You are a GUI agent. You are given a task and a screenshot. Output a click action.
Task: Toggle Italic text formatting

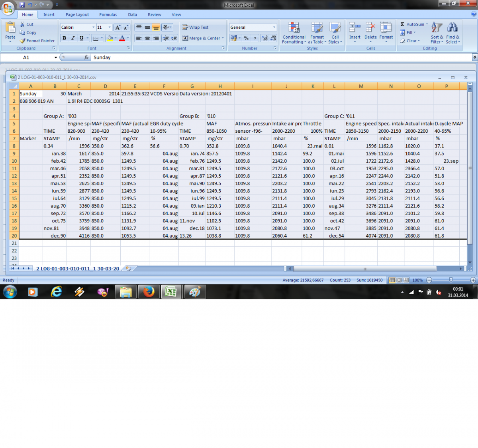[73, 38]
